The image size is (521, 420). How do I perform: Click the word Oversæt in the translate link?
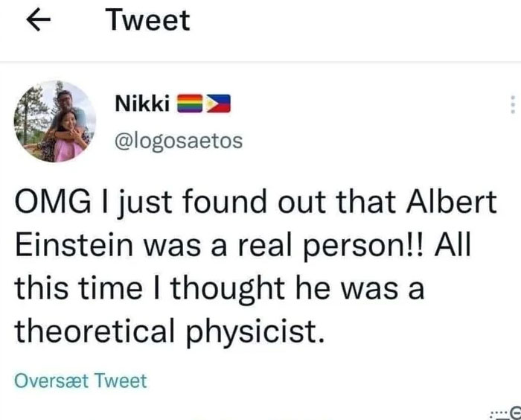(46, 382)
